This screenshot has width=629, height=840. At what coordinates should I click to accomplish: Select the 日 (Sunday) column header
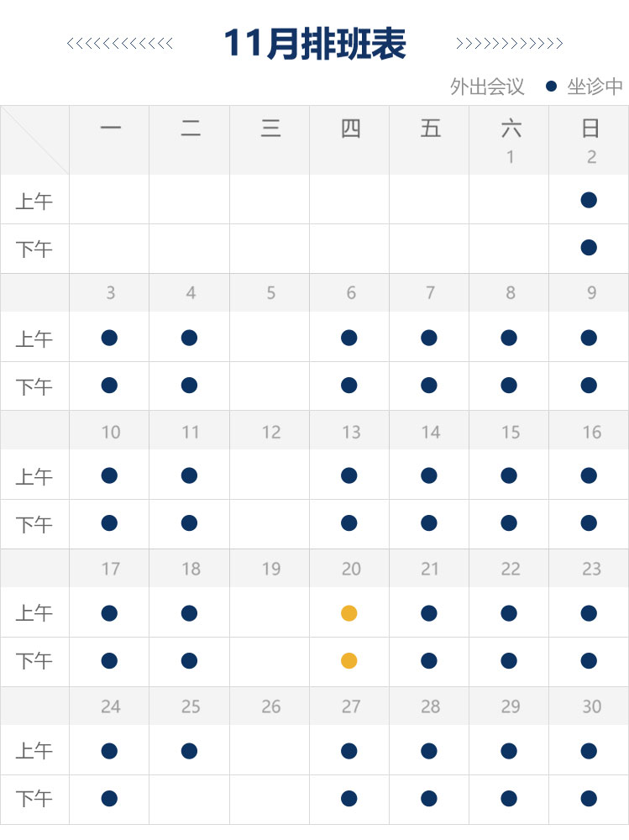[590, 129]
